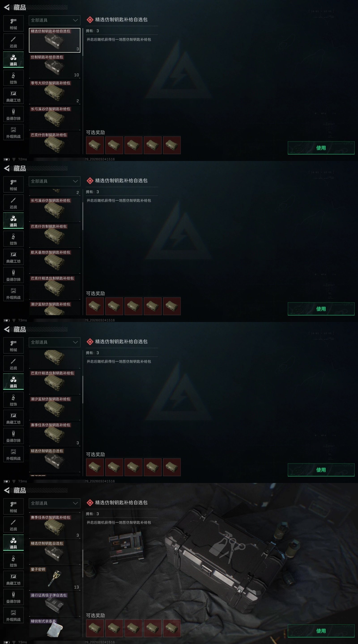Image resolution: width=358 pixels, height=644 pixels.
Task: Select first 可选奖励 tile over the case artwork
Action: coord(95,628)
